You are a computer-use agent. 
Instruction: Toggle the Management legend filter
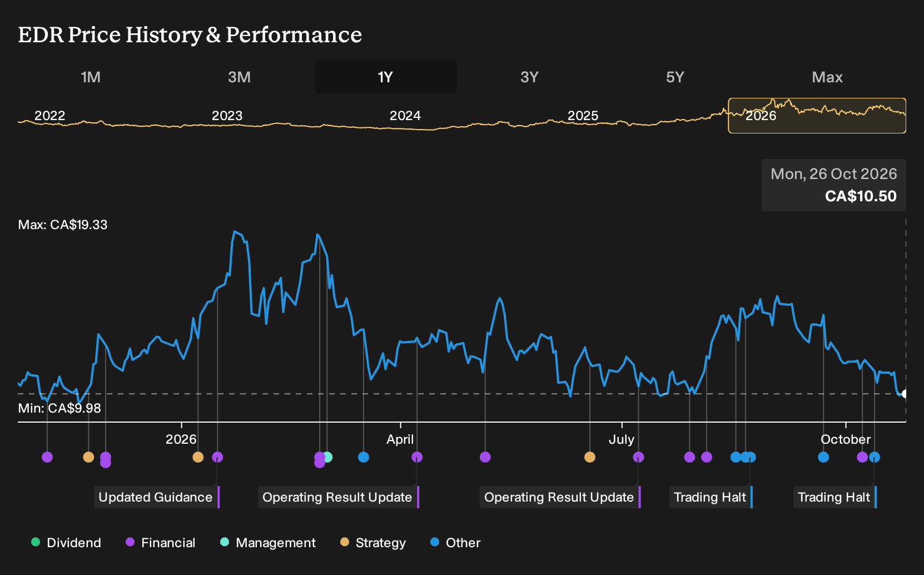[x=268, y=543]
